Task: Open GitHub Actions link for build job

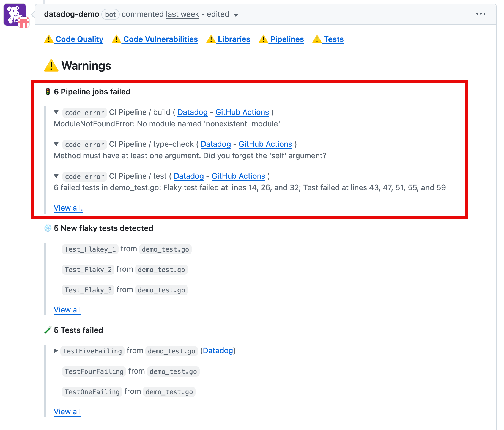Action: click(242, 112)
